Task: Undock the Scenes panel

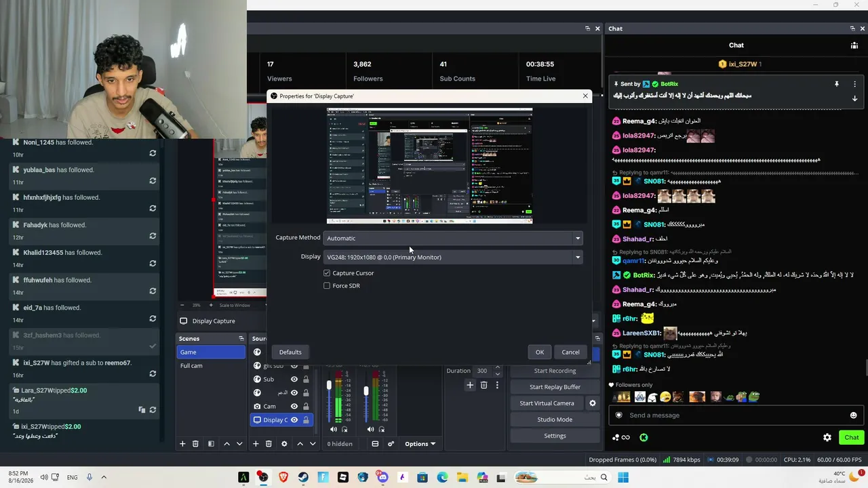Action: (x=241, y=338)
